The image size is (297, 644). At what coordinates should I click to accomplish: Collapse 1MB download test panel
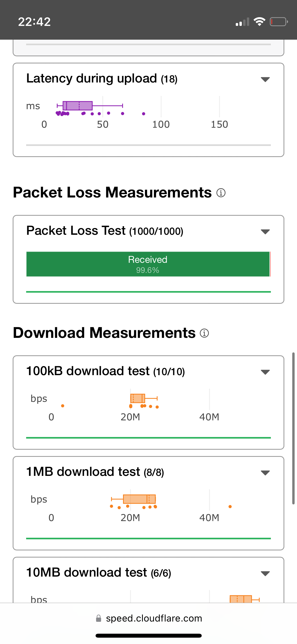click(265, 473)
